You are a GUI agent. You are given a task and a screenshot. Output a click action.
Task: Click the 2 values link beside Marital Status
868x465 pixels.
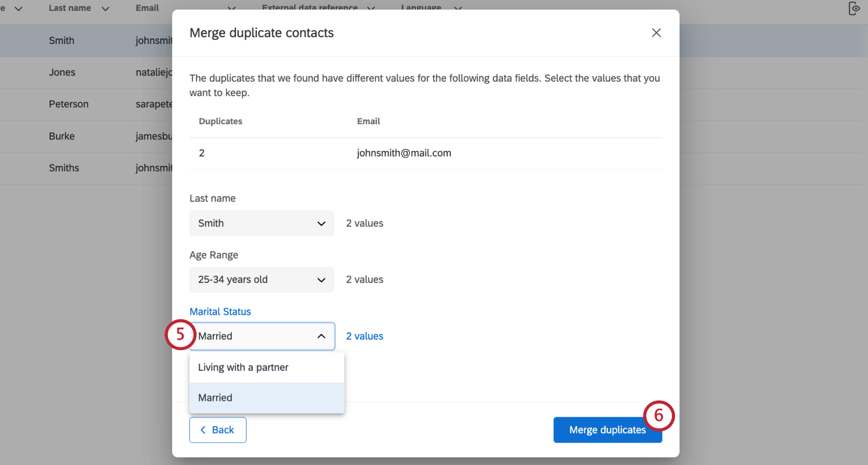(x=364, y=336)
